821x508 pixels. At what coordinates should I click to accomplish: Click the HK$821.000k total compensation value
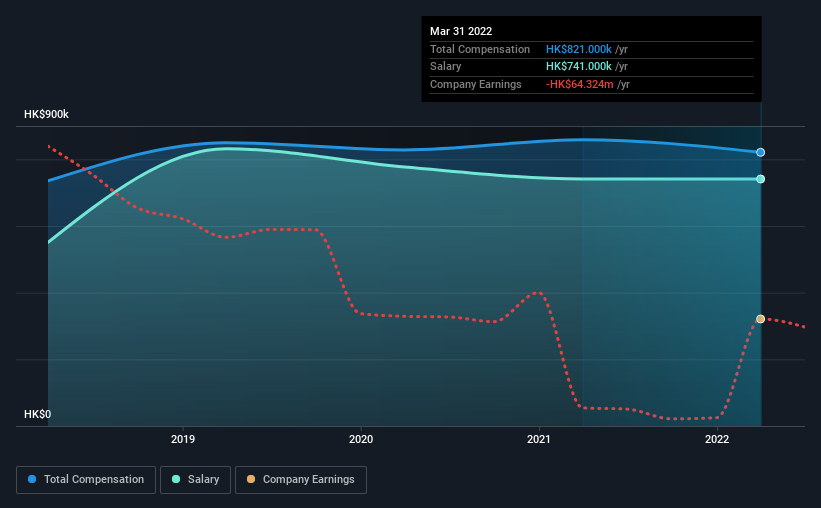click(579, 49)
